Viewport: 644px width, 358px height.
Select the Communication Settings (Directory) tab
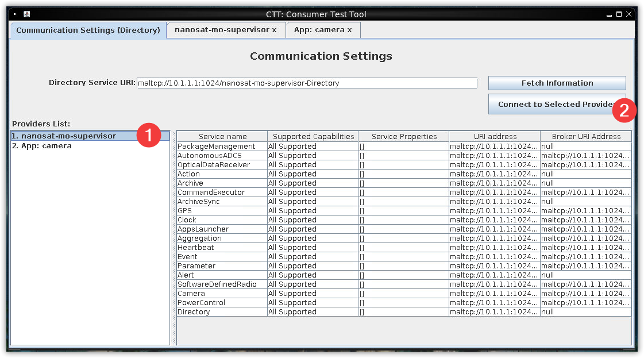pos(88,30)
